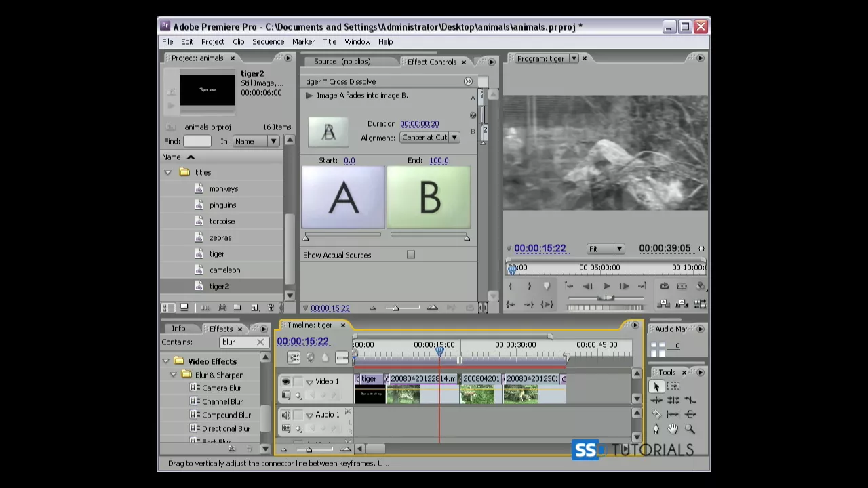Toggle the Effect Controls timeline view chevron
The image size is (868, 488).
[x=468, y=81]
